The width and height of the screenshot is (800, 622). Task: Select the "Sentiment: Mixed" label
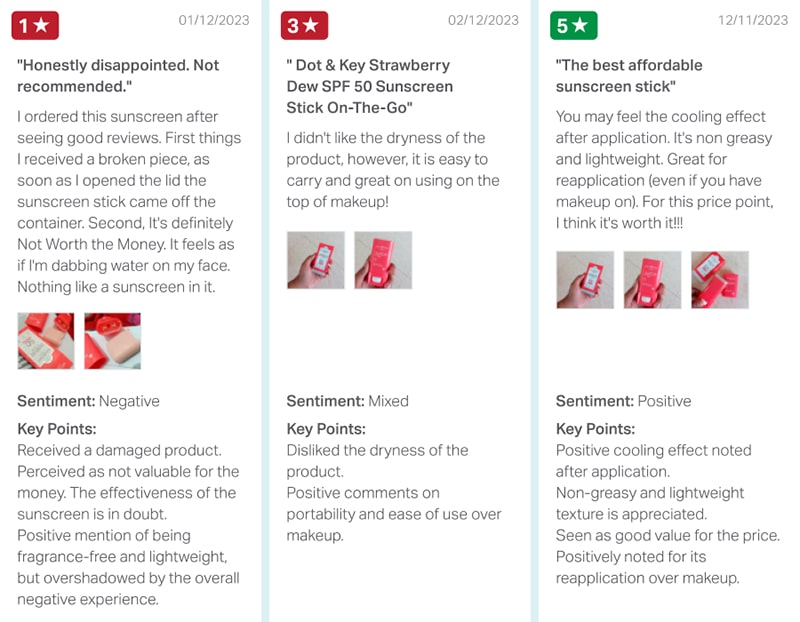[x=347, y=401]
